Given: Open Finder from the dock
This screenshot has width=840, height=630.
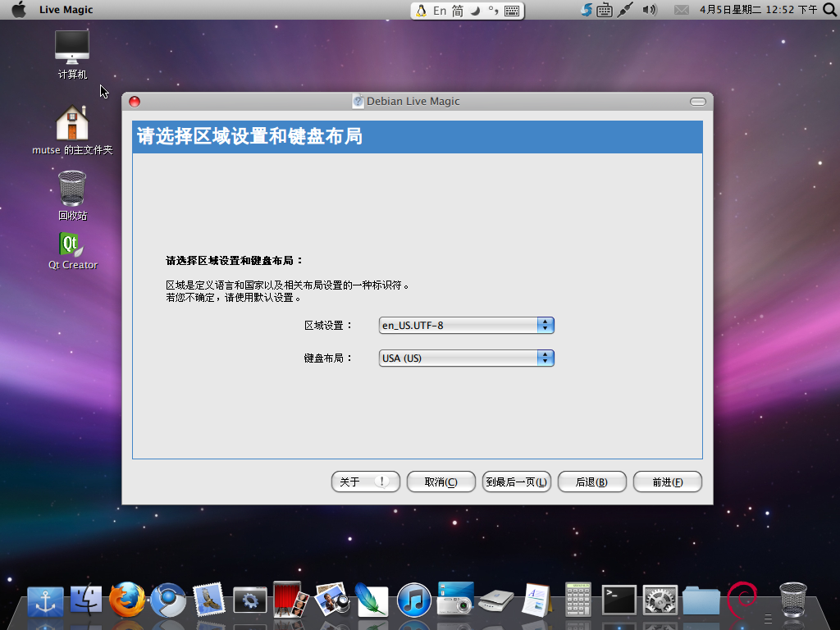Looking at the screenshot, I should (x=85, y=600).
